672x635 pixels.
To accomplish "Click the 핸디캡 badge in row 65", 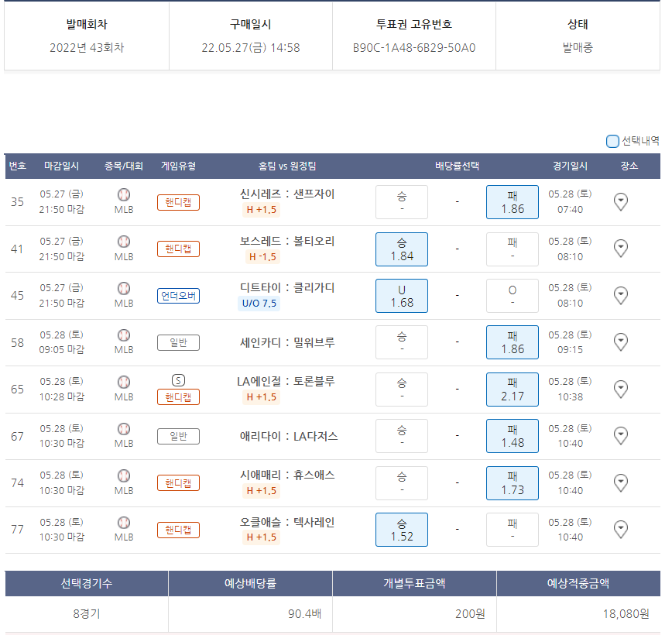I will (178, 397).
